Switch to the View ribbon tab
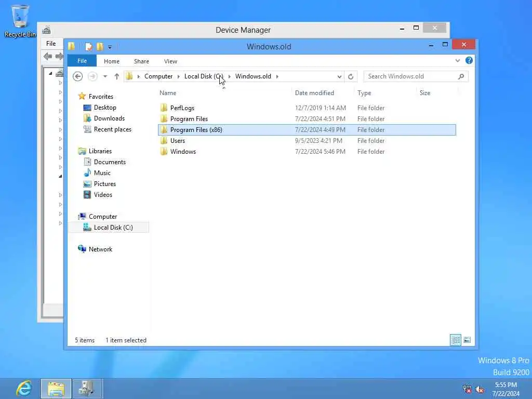 [170, 61]
